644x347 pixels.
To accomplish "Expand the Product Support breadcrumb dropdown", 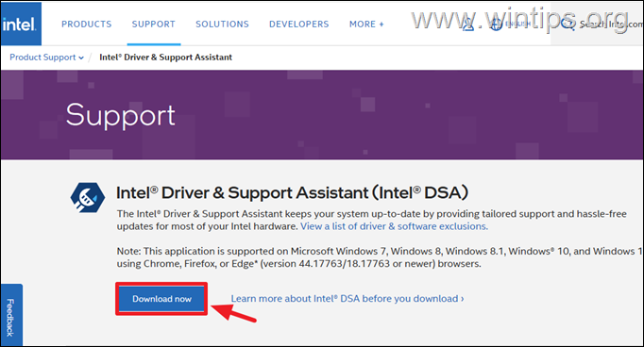I will 47,58.
